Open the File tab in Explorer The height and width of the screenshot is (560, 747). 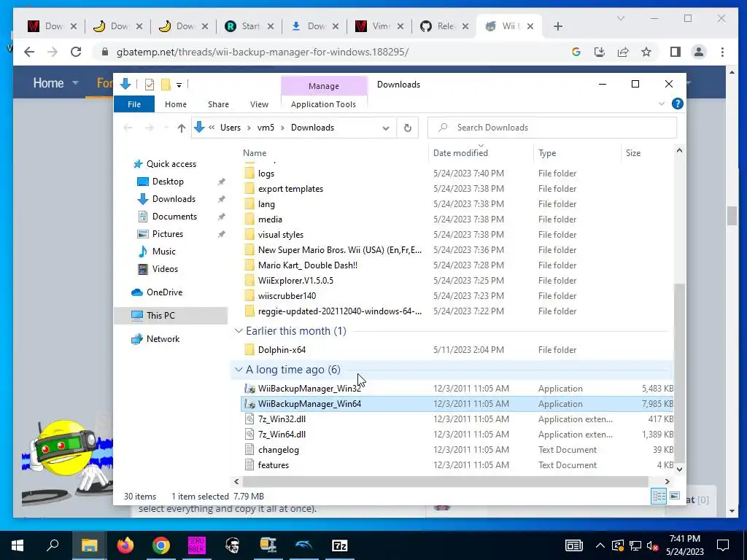[x=134, y=104]
